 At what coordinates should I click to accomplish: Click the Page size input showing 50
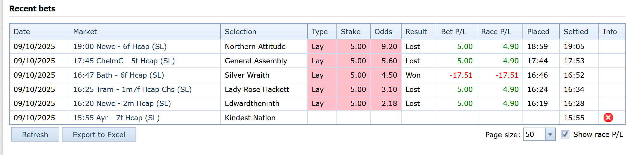tap(534, 135)
